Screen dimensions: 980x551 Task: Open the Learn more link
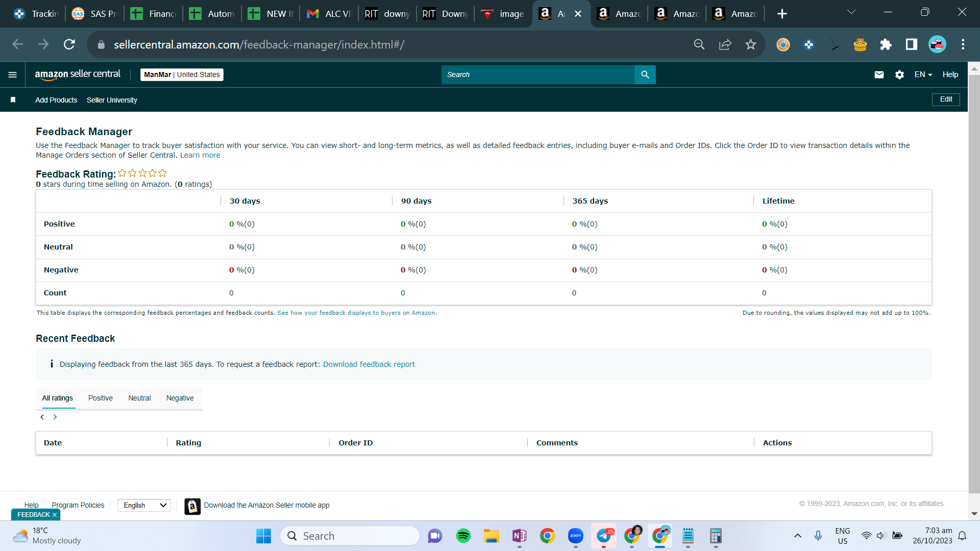pos(200,155)
